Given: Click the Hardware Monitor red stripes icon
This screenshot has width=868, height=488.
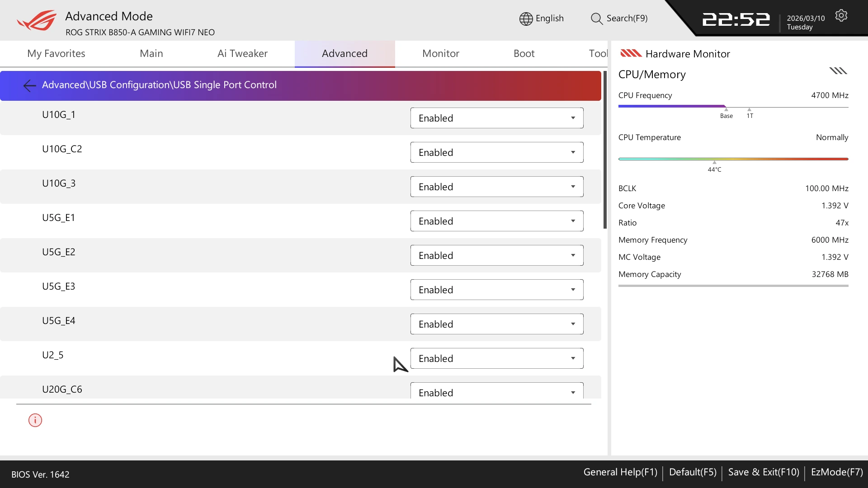Looking at the screenshot, I should tap(631, 53).
